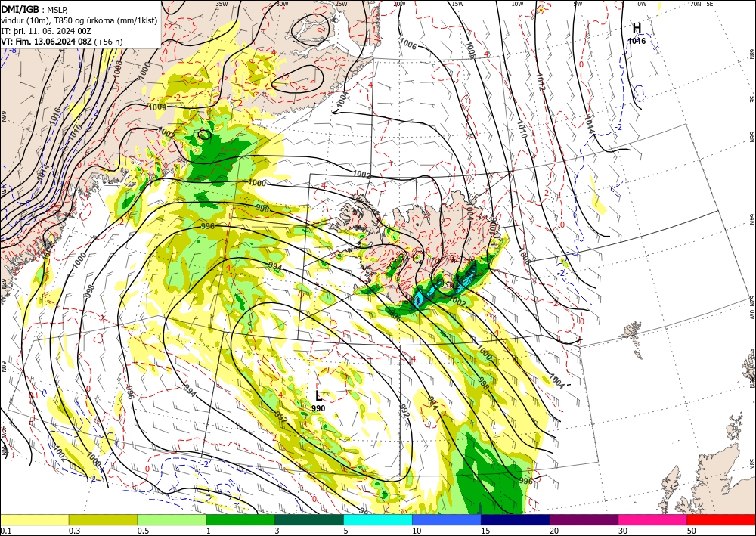Click the legend value 20
This screenshot has width=756, height=536.
(x=554, y=531)
